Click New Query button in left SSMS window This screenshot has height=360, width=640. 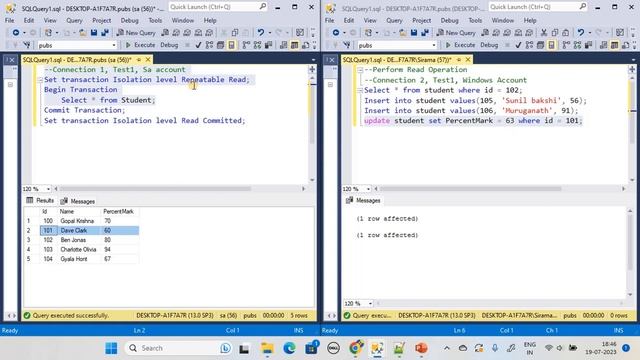tap(136, 33)
